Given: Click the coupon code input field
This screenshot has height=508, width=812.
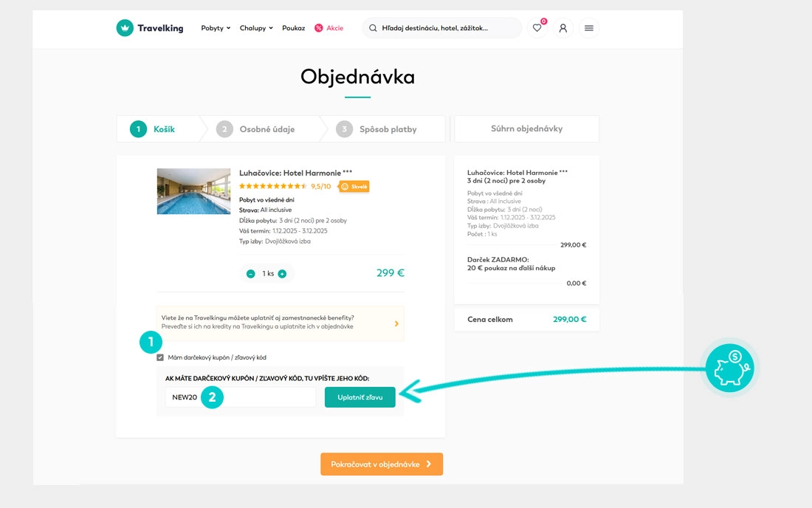Looking at the screenshot, I should click(x=241, y=397).
